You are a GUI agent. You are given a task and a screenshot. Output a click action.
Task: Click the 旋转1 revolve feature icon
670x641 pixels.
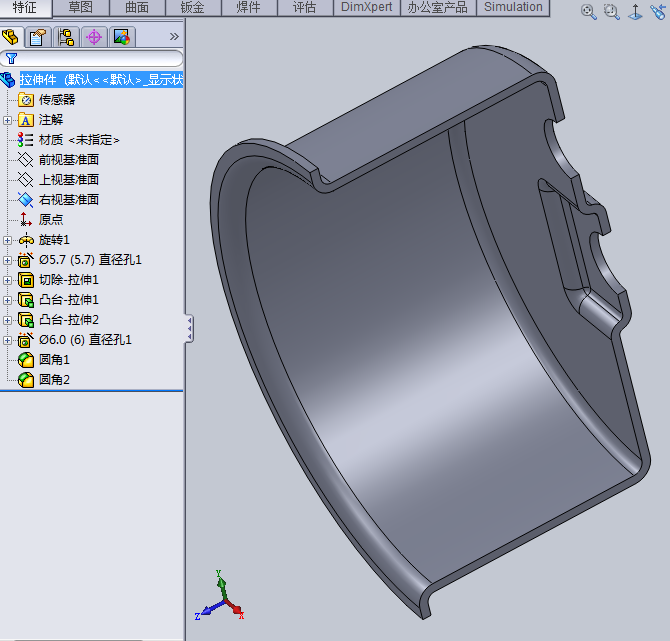point(26,240)
